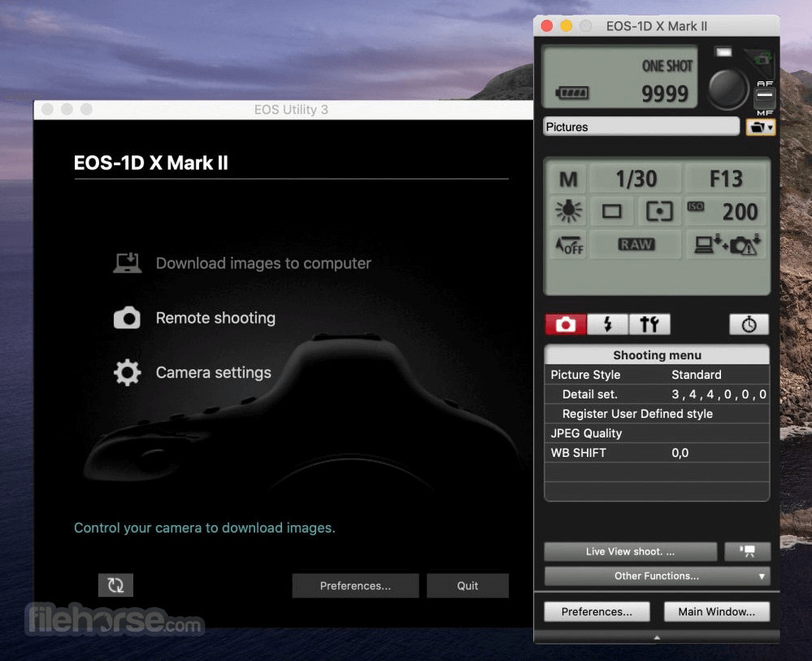Select the red camera shooting menu tab

coord(566,324)
